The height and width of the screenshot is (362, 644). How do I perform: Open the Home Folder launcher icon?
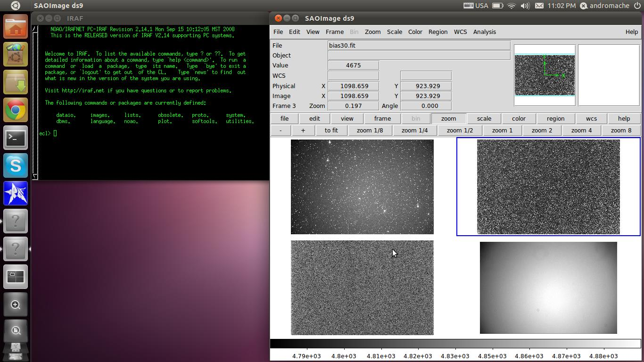(16, 26)
